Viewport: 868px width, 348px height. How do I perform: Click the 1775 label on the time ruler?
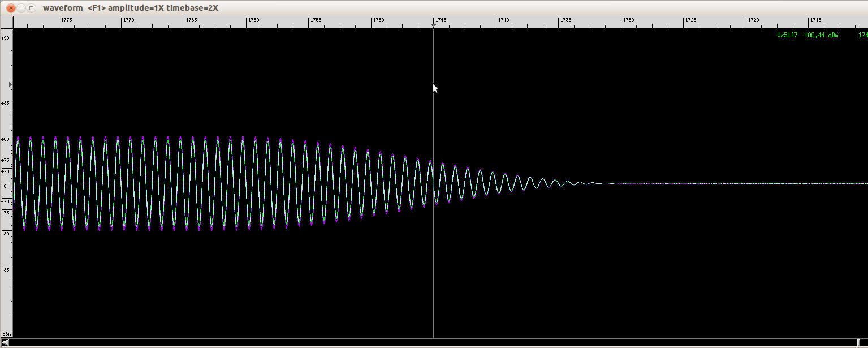tap(67, 20)
